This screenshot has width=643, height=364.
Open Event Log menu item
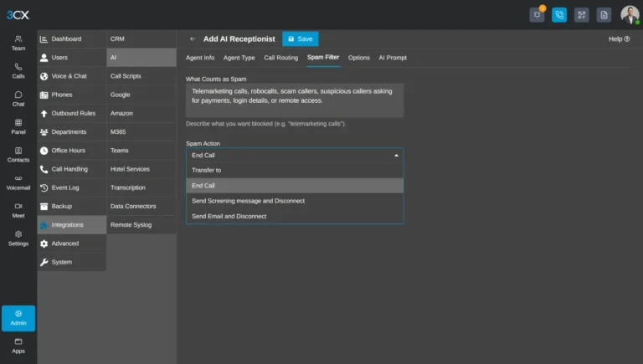(x=72, y=187)
